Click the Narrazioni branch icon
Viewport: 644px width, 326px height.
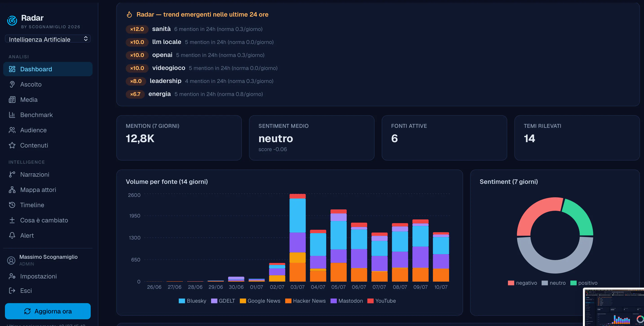[12, 174]
